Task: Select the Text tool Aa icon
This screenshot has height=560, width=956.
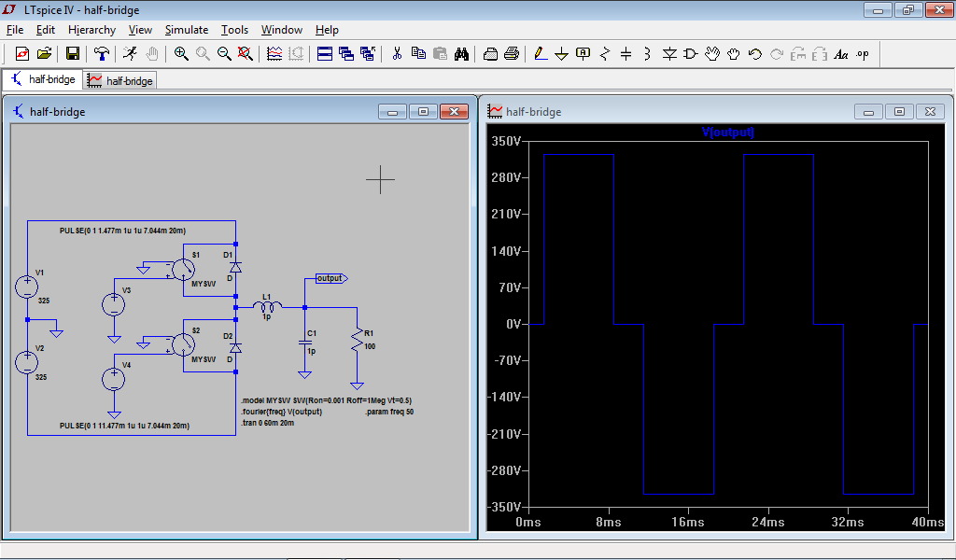Action: click(841, 54)
